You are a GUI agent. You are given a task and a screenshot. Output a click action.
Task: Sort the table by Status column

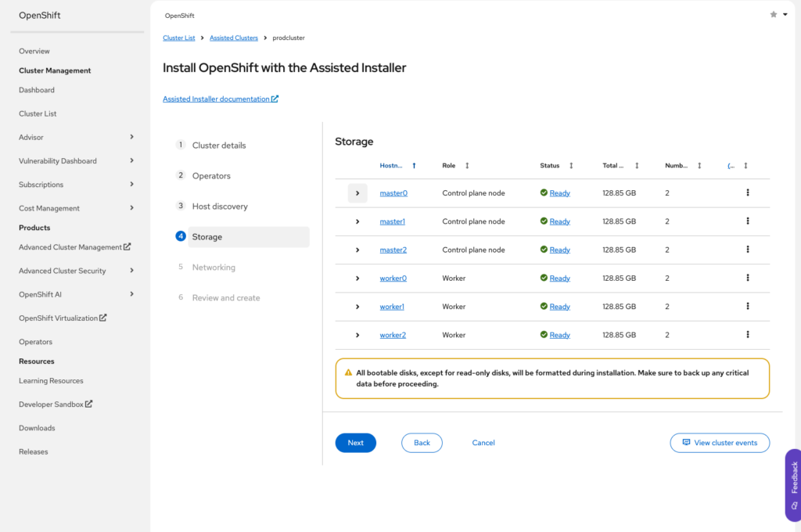coord(571,166)
